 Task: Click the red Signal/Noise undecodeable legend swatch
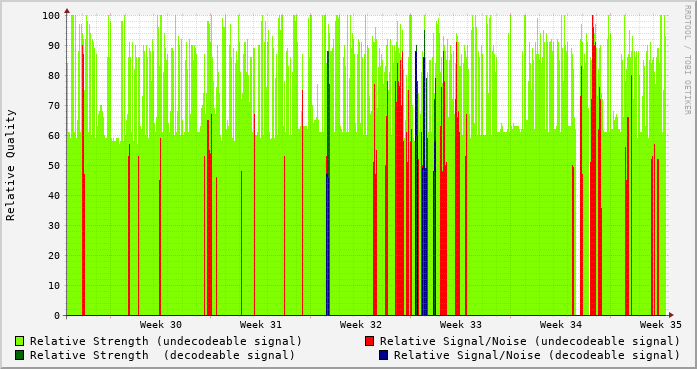click(x=369, y=341)
